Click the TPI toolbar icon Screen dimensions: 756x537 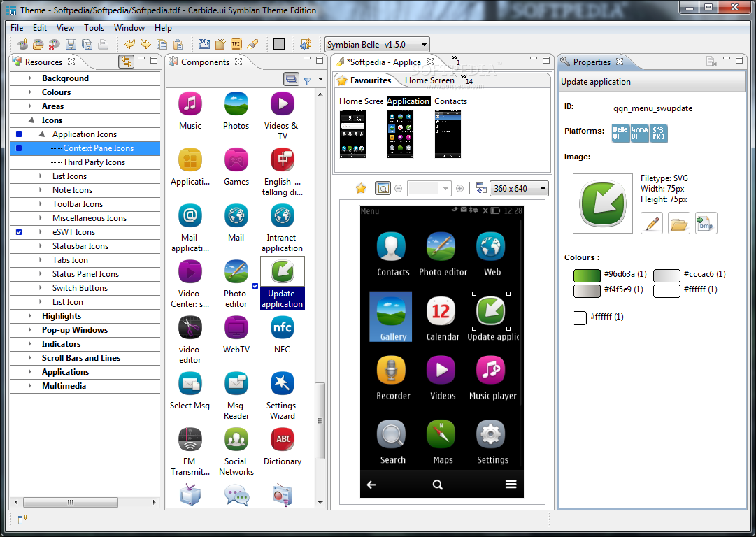236,44
